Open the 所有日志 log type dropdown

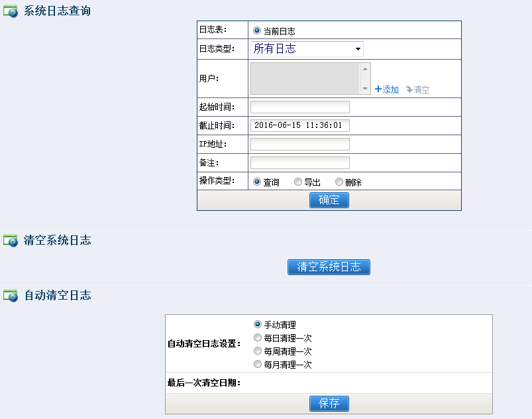point(307,49)
